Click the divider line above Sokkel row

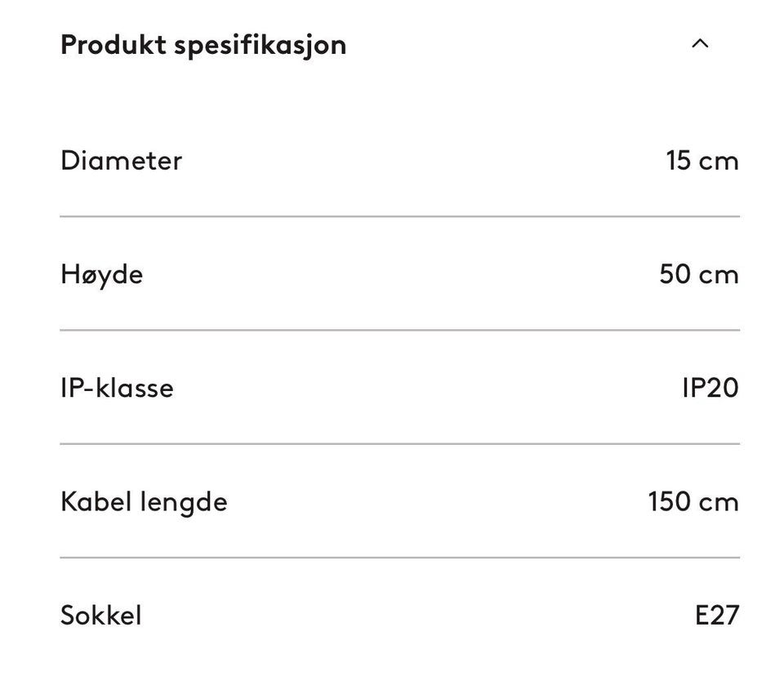coord(399,558)
